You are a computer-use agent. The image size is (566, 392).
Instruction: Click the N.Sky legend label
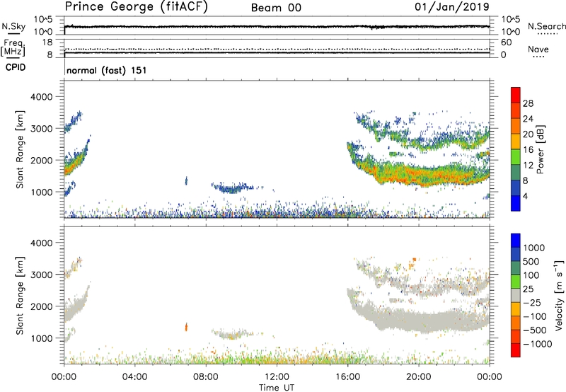point(13,26)
